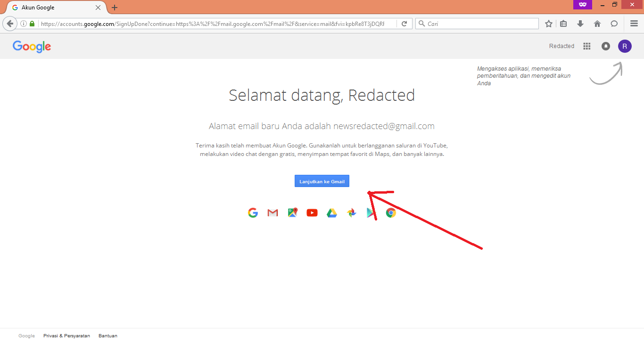Open the Google Search product icon
The height and width of the screenshot is (343, 644).
coord(253,213)
